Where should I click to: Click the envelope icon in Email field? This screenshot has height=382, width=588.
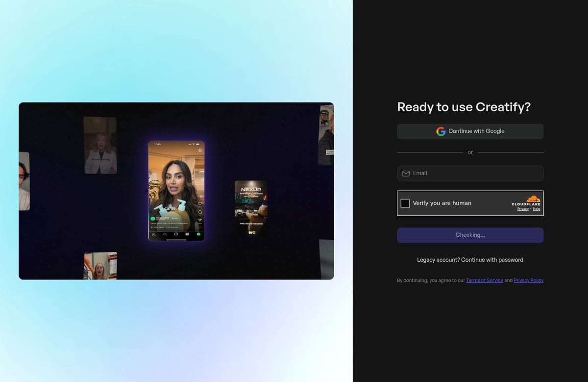(406, 173)
